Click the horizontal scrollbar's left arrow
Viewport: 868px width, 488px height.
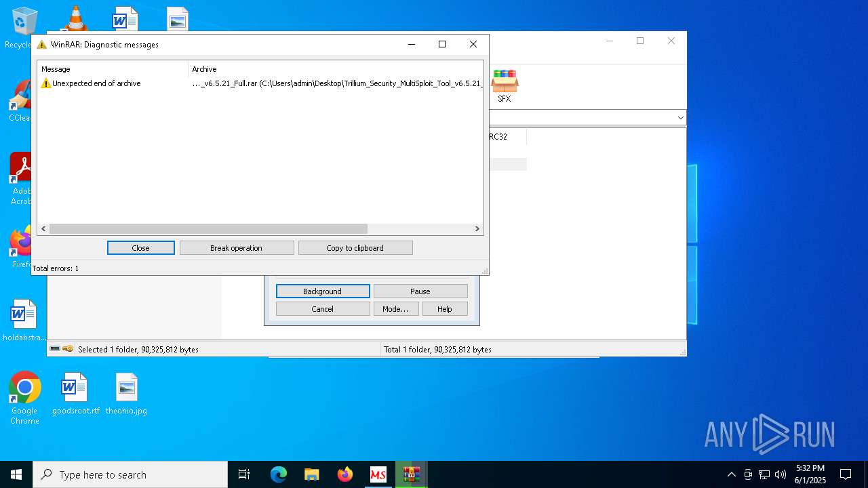tap(43, 229)
